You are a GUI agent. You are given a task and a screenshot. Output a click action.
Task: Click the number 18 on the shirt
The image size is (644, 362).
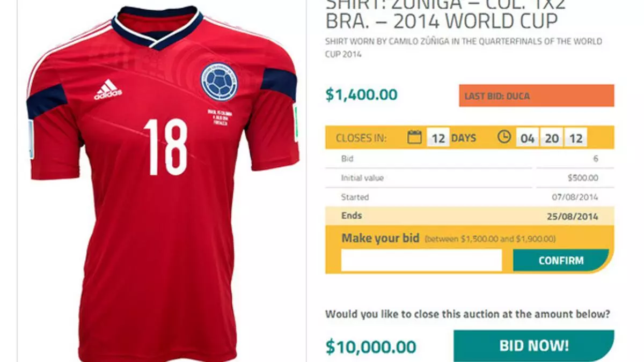tap(165, 147)
